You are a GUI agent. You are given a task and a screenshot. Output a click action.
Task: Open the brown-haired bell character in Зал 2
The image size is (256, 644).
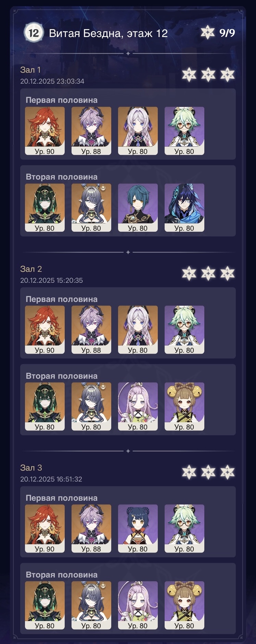184,406
